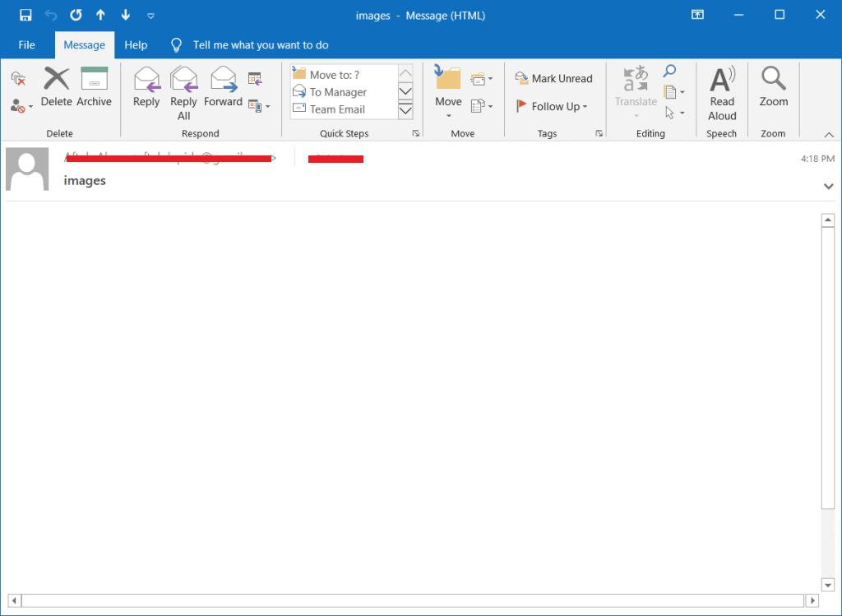Click the Undo arrow in the quick access toolbar
Image resolution: width=842 pixels, height=616 pixels.
click(51, 15)
